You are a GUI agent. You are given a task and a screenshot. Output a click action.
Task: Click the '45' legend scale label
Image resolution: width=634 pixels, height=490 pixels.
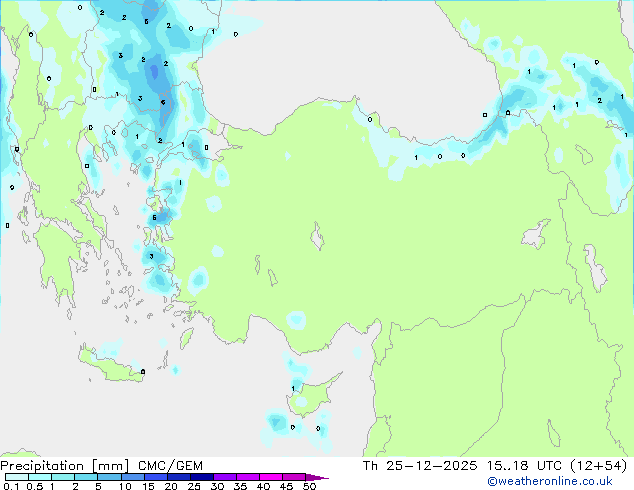point(286,486)
